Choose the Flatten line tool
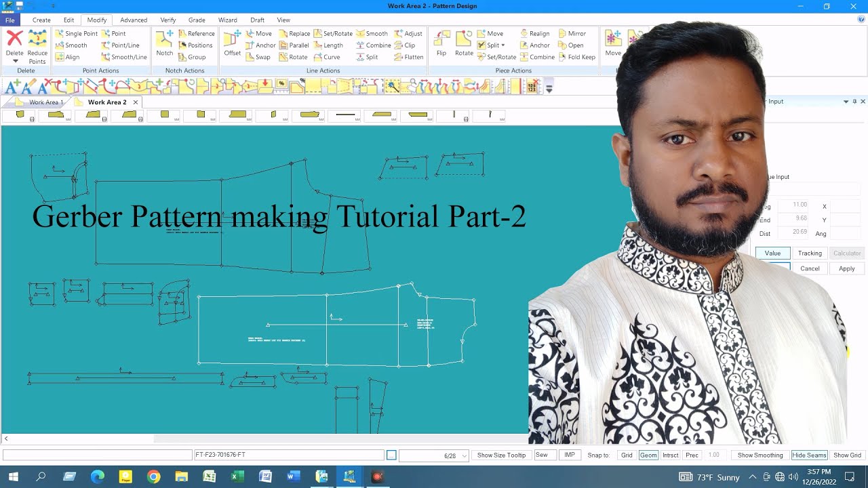 click(408, 57)
